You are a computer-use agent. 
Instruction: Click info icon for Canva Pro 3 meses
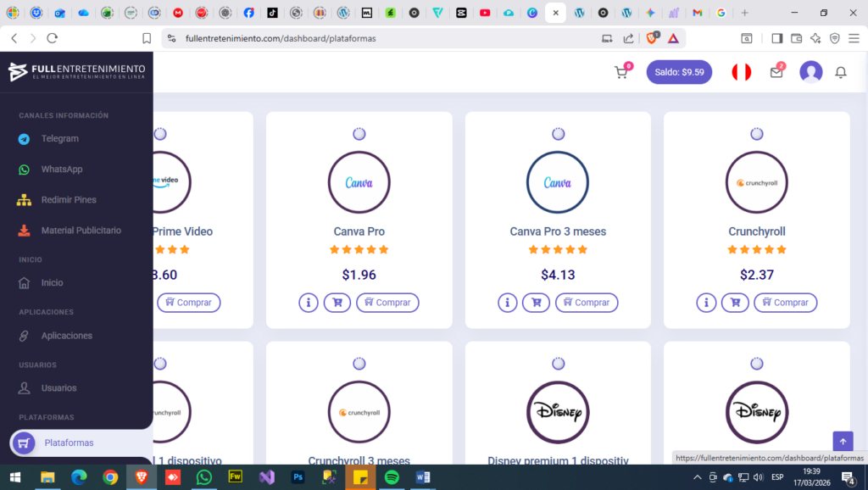(508, 303)
